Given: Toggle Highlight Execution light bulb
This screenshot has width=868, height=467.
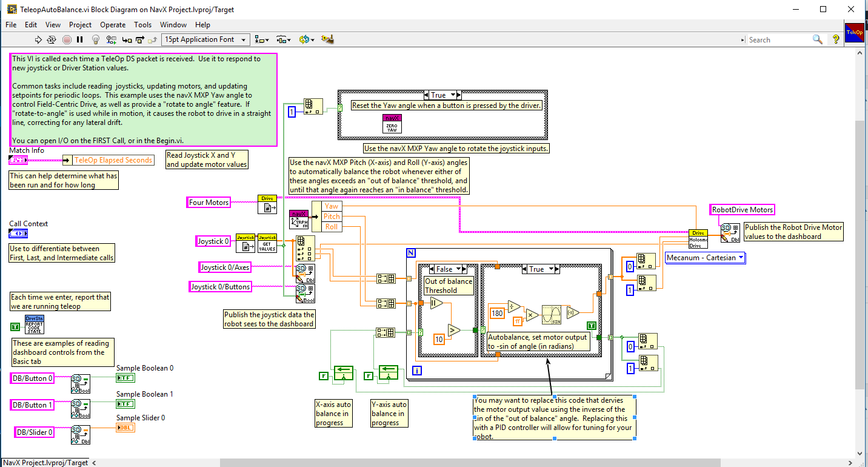Looking at the screenshot, I should click(95, 39).
